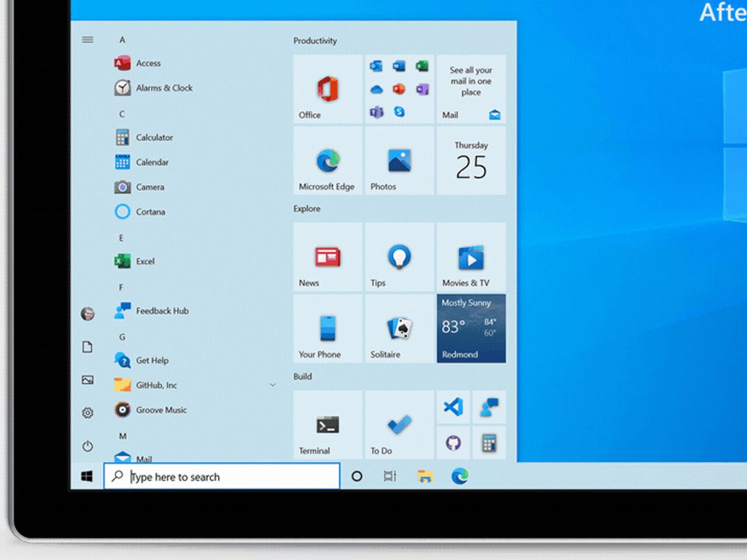Open Access from the app list

point(138,63)
